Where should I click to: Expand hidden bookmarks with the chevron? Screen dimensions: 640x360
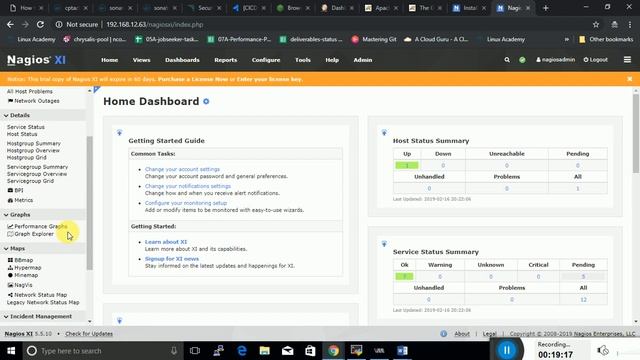coord(567,39)
